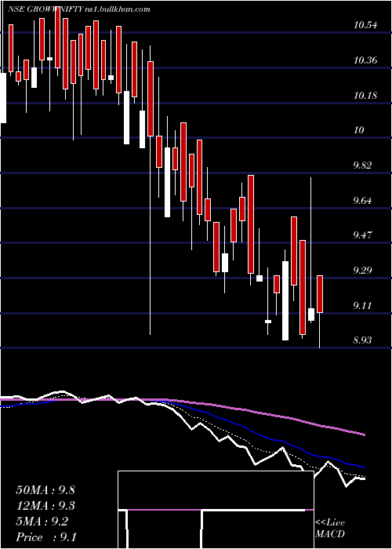Click the "12MA : 9.3" legend text
The height and width of the screenshot is (549, 392).
45,506
